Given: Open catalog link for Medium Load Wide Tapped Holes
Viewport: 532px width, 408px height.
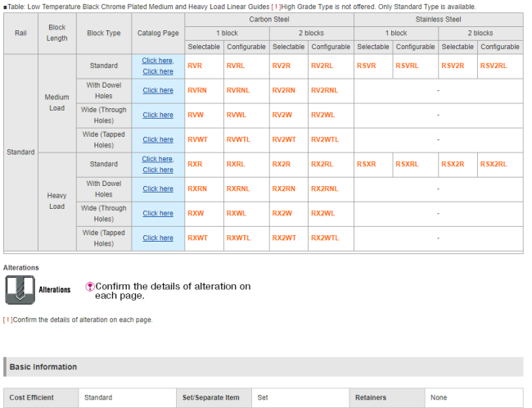Looking at the screenshot, I should click(x=158, y=139).
